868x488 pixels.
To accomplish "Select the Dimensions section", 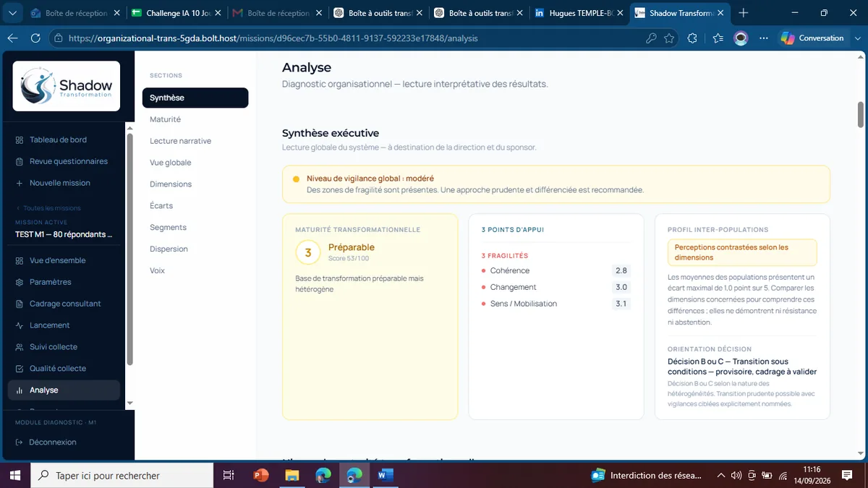I will pos(195,184).
